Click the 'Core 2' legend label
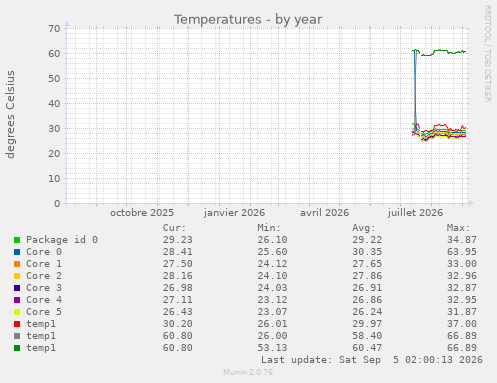Image resolution: width=497 pixels, height=383 pixels. 44,276
